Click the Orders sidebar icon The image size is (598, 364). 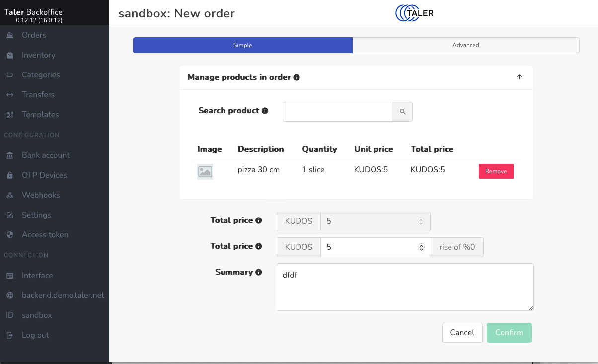coord(10,35)
